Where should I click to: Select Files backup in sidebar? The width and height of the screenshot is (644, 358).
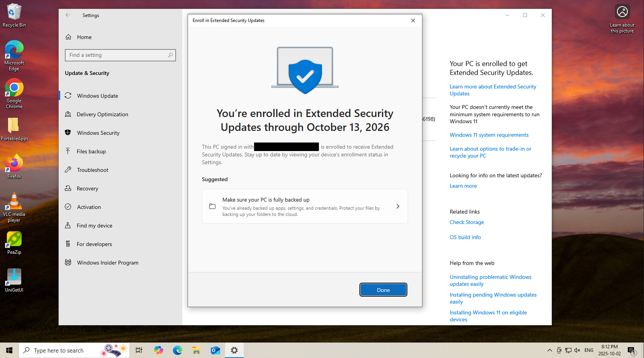120,151
